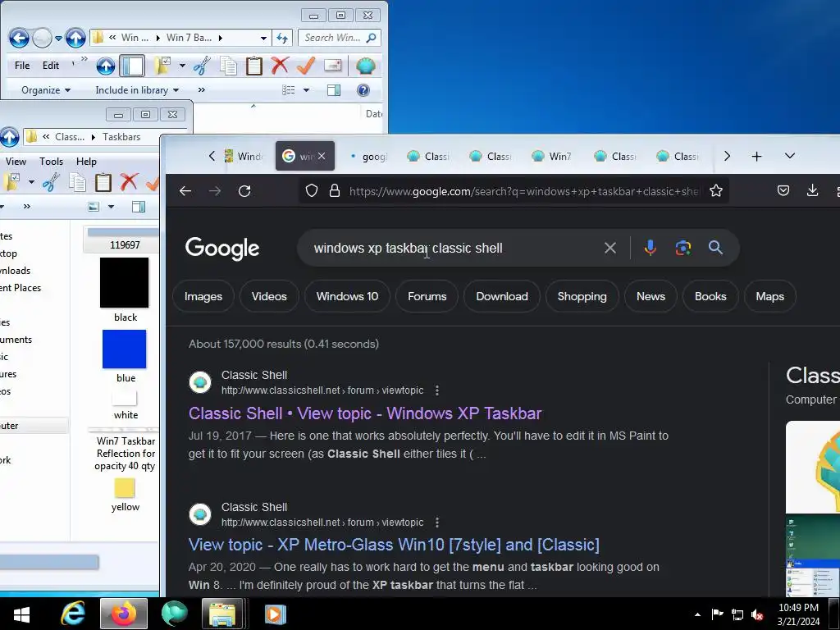Viewport: 840px width, 630px height.
Task: Click Google Lens camera search icon
Action: (683, 248)
